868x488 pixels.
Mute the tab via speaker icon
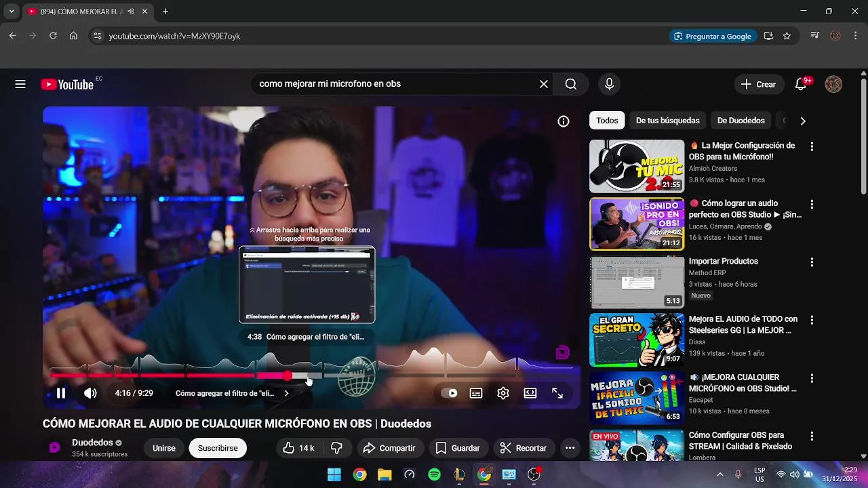tap(130, 12)
